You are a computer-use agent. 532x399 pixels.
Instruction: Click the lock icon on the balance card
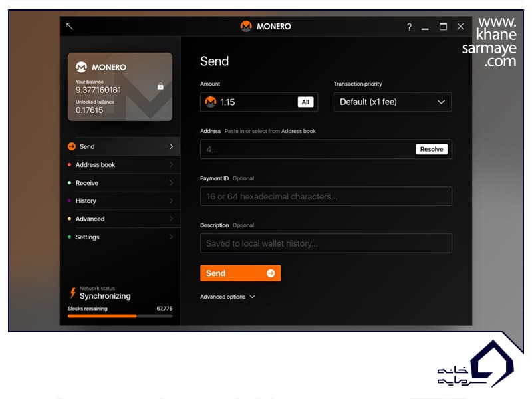coord(160,86)
